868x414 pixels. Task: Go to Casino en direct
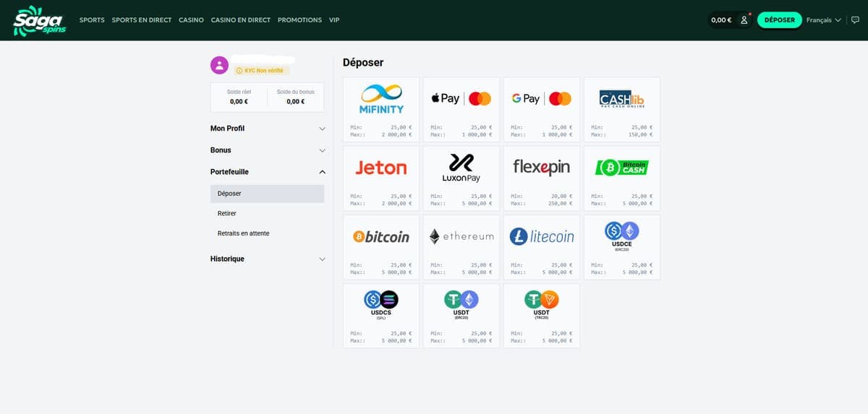point(240,20)
